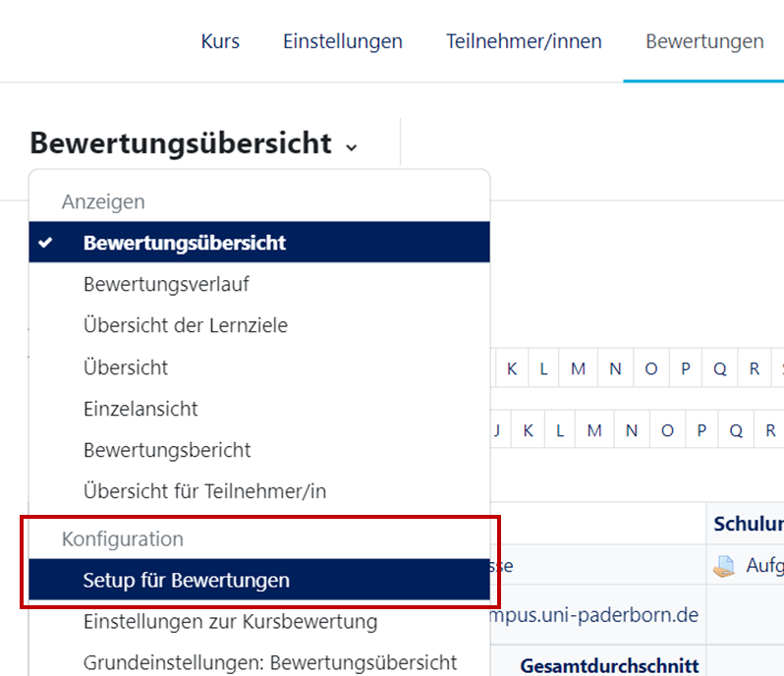Click the assignment icon next to Aufg
The height and width of the screenshot is (676, 784).
pos(724,566)
